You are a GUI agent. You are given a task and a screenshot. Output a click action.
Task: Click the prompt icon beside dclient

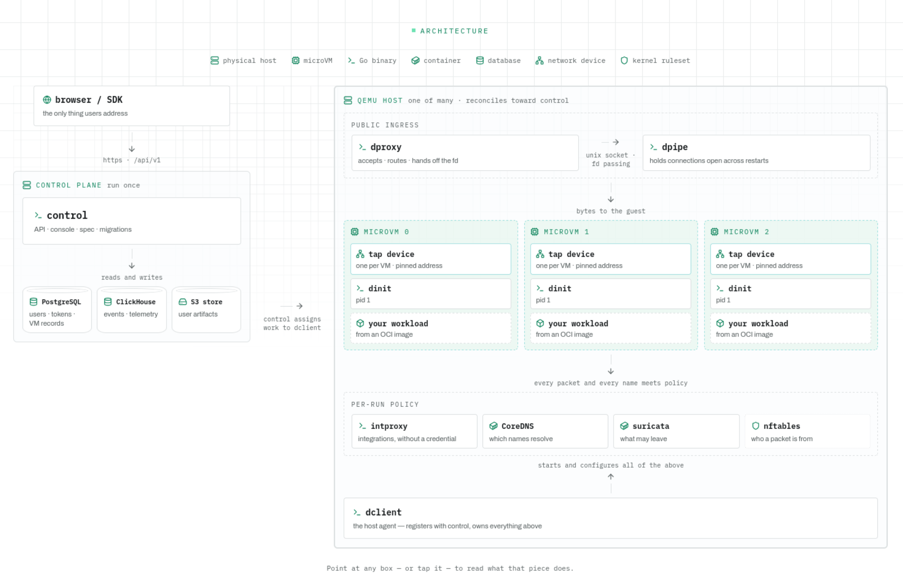[x=357, y=512]
